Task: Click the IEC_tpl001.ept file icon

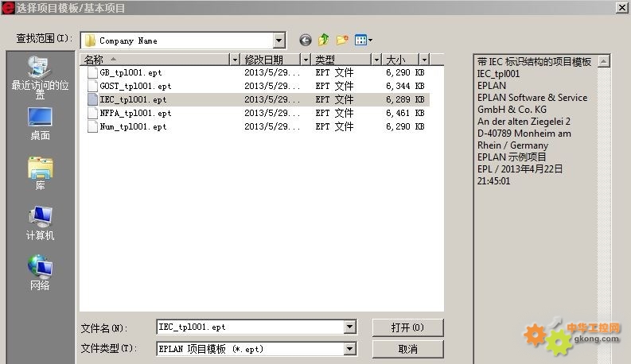Action: [x=92, y=99]
